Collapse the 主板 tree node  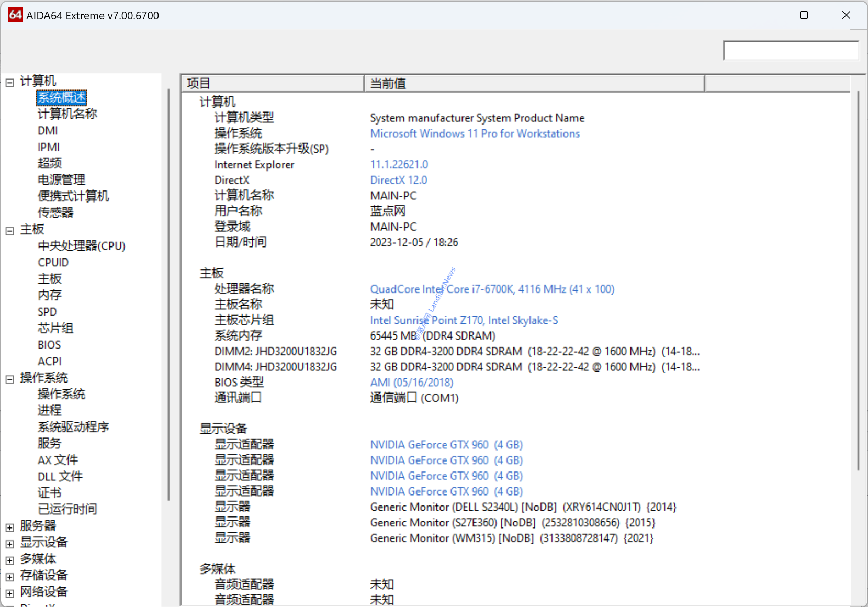(x=9, y=231)
